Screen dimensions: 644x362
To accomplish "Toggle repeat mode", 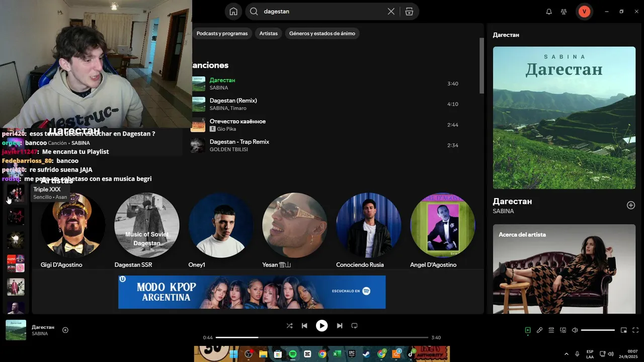I will (354, 326).
